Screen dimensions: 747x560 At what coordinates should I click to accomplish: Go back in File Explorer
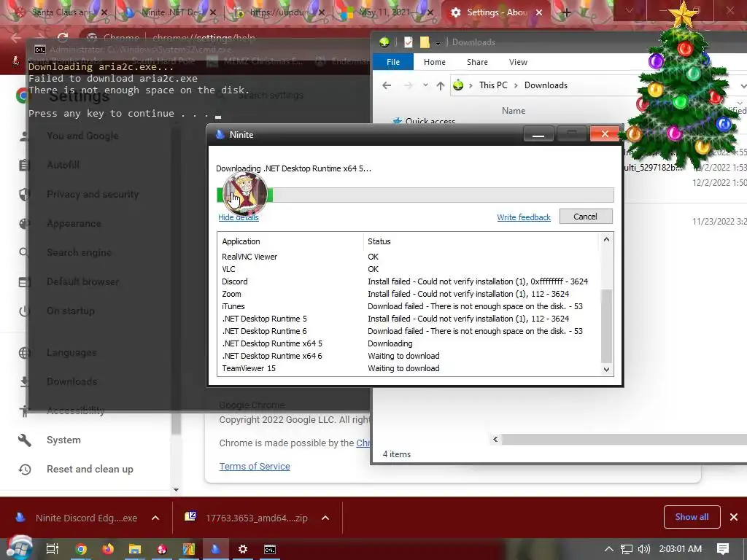pos(387,85)
